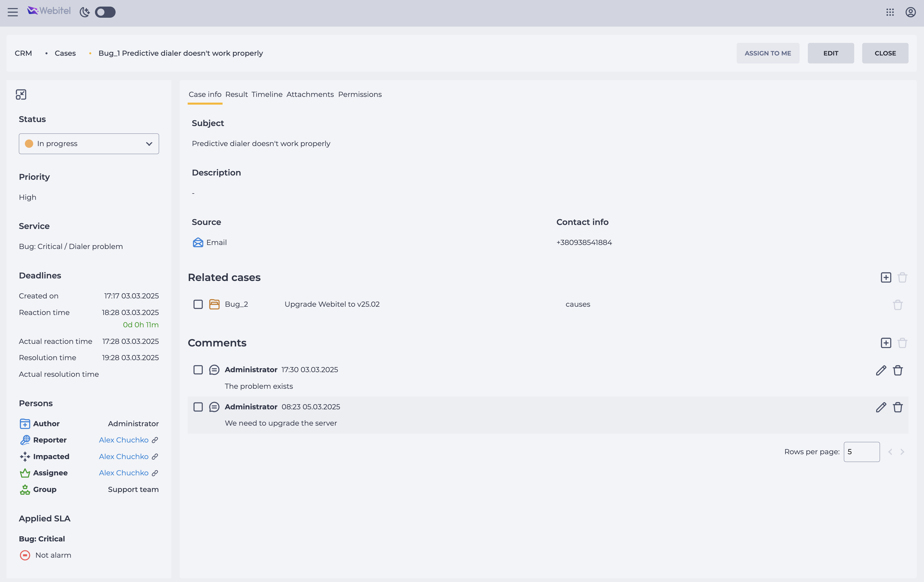The width and height of the screenshot is (924, 582).
Task: Click 'Upgrade Webitel to v25.02' subject text
Action: pyautogui.click(x=332, y=304)
